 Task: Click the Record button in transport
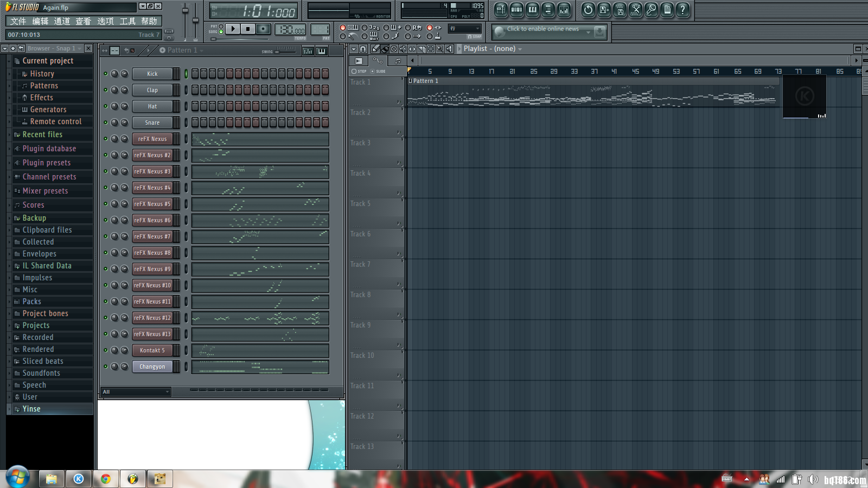pyautogui.click(x=263, y=29)
